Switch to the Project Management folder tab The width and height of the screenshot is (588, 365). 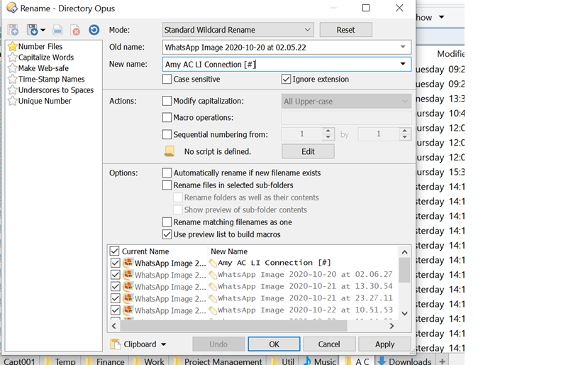point(218,361)
